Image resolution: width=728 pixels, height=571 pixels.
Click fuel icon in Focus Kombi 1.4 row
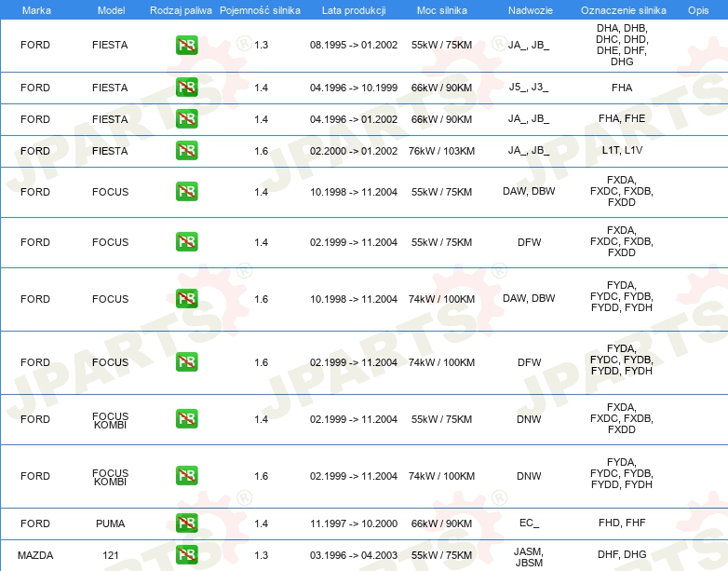click(186, 418)
